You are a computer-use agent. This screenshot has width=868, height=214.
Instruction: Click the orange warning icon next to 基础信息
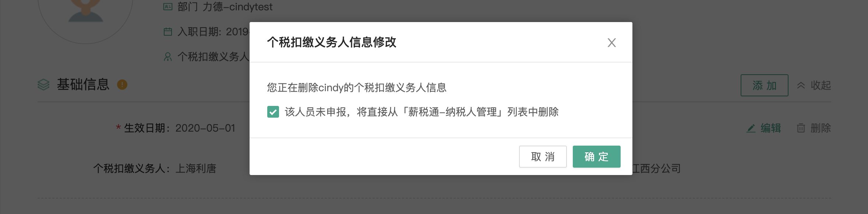pyautogui.click(x=122, y=85)
